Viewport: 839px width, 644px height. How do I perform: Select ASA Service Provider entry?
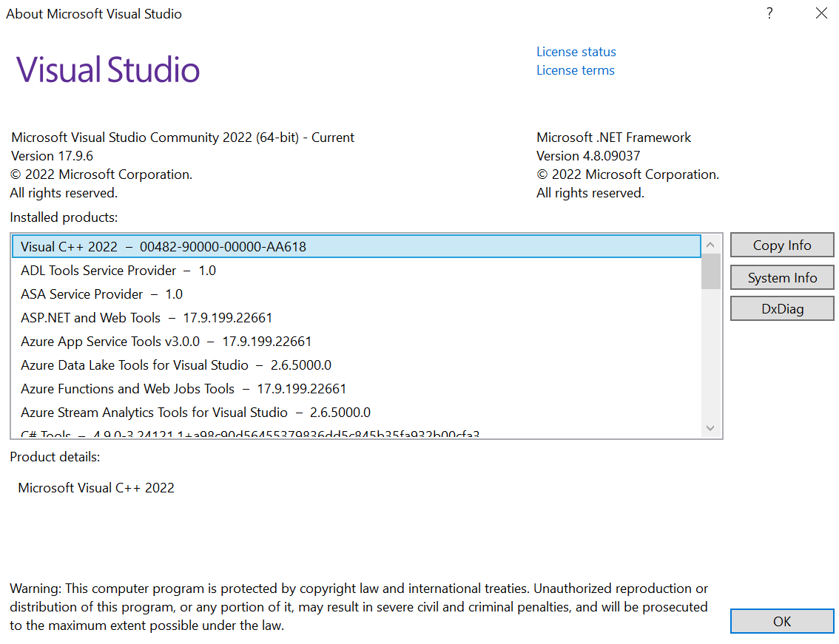click(x=101, y=294)
